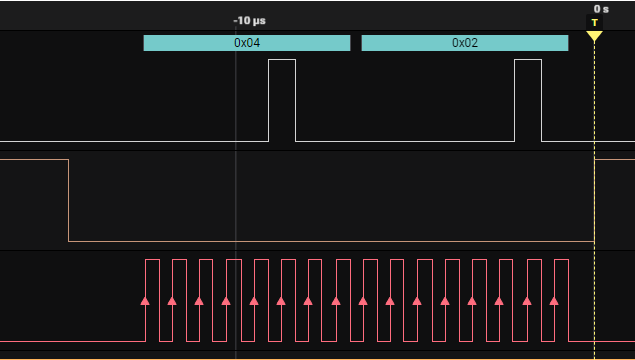Click the -10 µs time ruler label
Image resolution: width=635 pixels, height=360 pixels.
tap(249, 21)
